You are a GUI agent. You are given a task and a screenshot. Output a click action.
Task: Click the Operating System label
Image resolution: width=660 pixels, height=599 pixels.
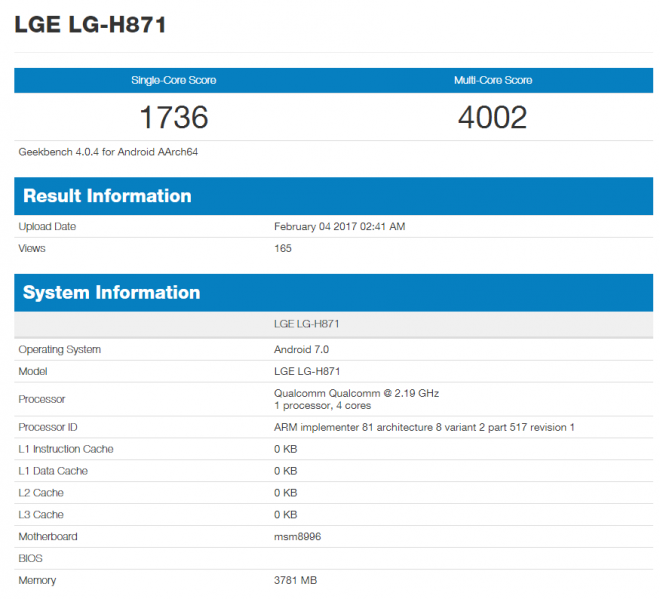coord(60,349)
